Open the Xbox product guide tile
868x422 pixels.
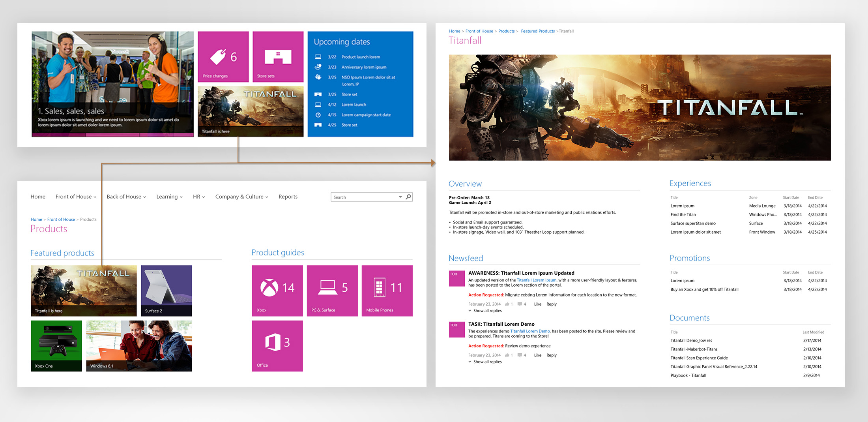coord(277,291)
